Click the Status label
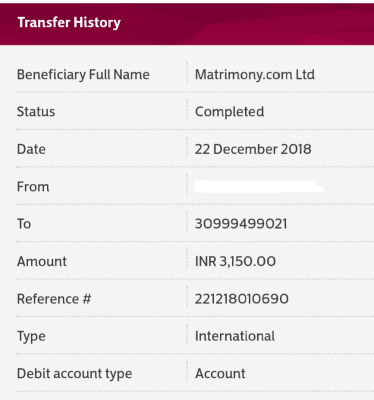This screenshot has height=400, width=374. [x=36, y=112]
